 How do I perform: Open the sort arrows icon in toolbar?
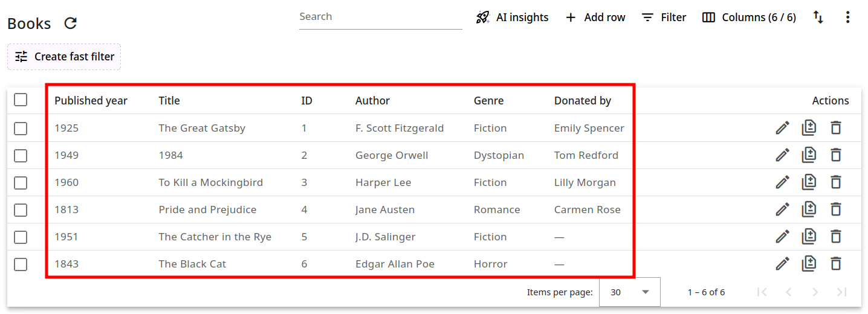818,18
